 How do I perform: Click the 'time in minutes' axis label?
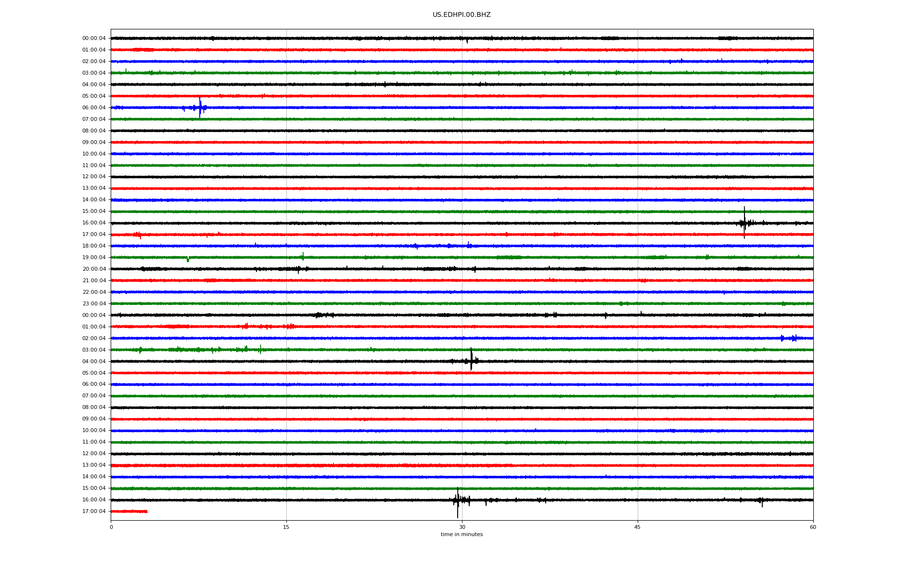coord(461,535)
